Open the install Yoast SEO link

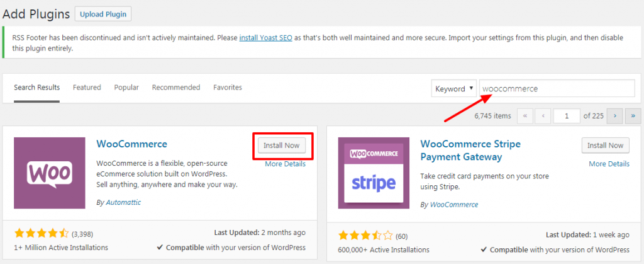tap(266, 38)
